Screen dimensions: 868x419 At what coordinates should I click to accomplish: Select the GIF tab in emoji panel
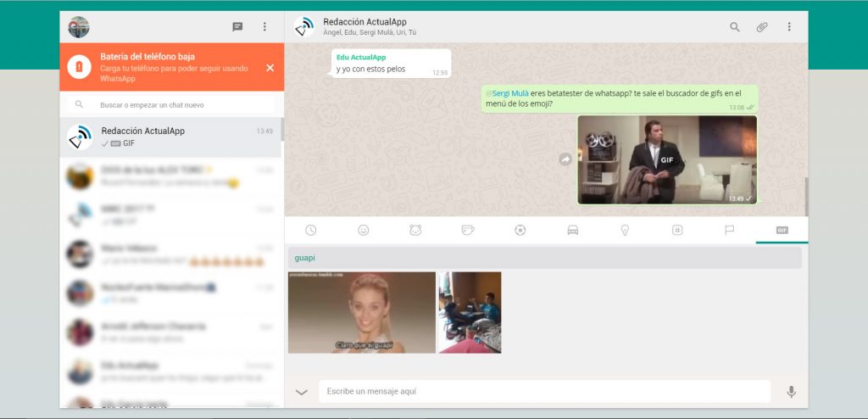[x=782, y=230]
